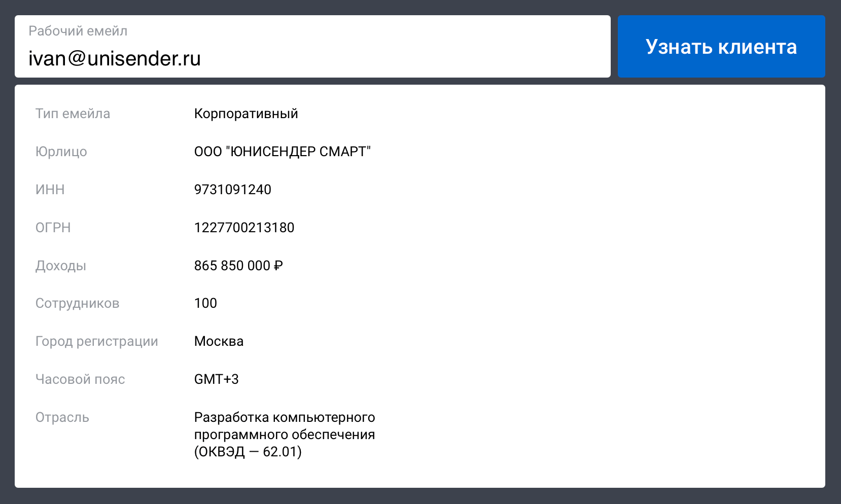Image resolution: width=841 pixels, height=504 pixels.
Task: Click the 'Город регистрации' label
Action: point(96,341)
